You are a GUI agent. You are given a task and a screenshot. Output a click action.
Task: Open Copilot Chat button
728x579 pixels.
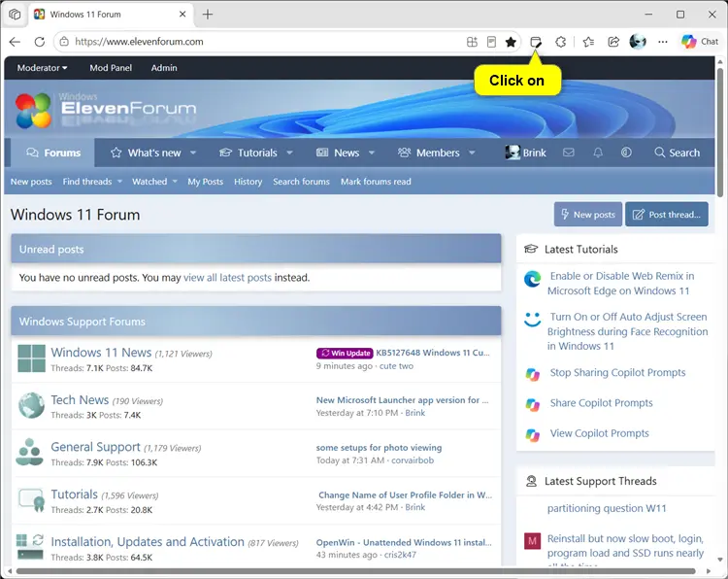[x=700, y=42]
